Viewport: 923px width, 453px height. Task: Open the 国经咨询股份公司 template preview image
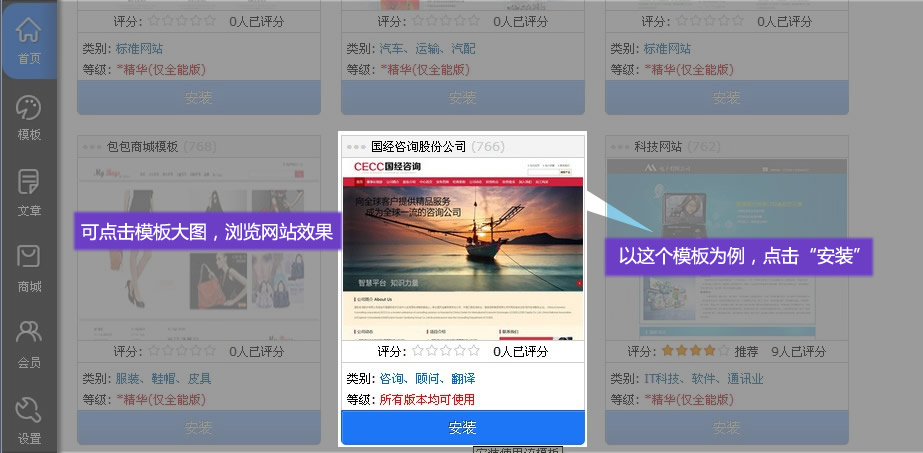tap(462, 248)
